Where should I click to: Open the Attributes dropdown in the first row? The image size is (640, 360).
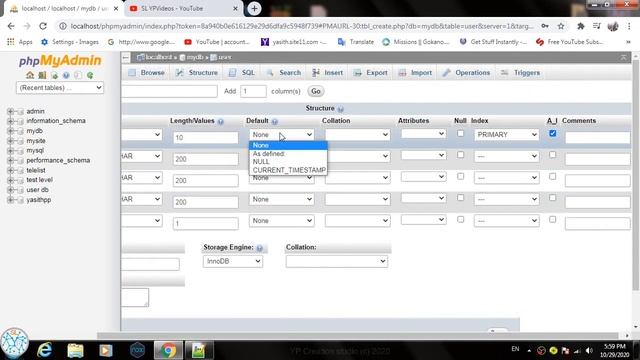pyautogui.click(x=423, y=133)
